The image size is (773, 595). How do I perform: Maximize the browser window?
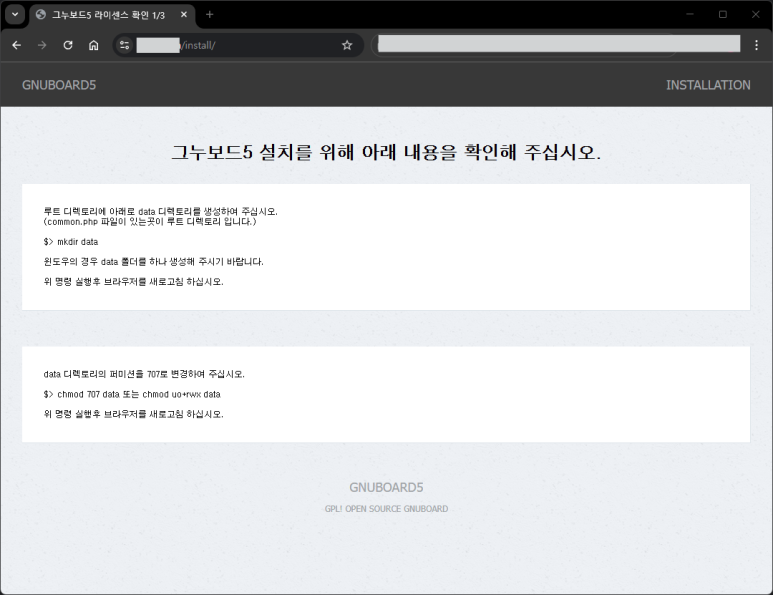[723, 14]
